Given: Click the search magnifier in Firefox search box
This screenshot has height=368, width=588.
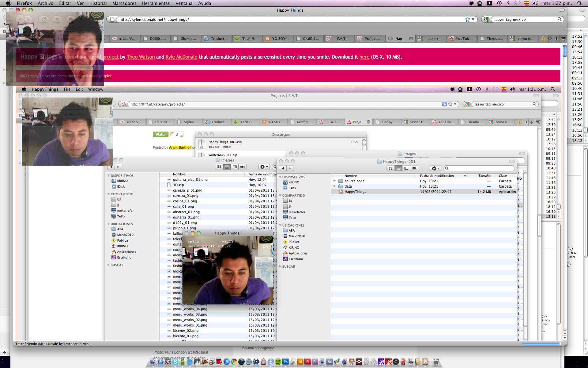Looking at the screenshot, I should point(560,19).
